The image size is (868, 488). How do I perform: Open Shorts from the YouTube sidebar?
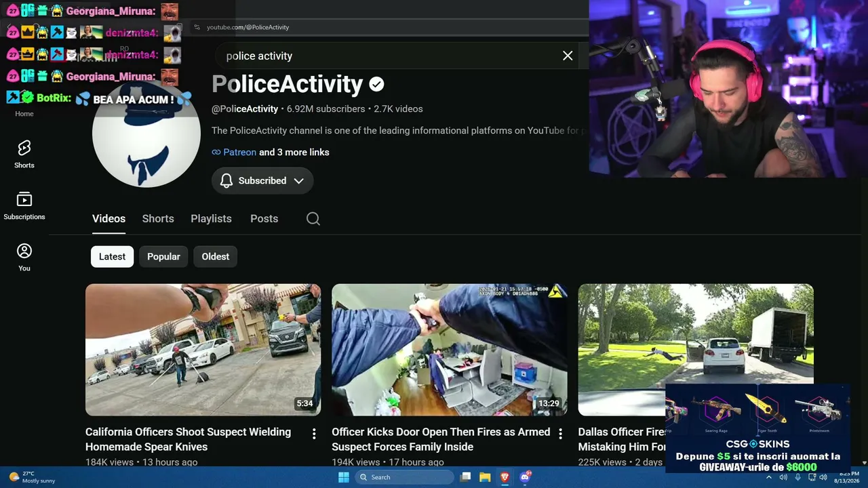(24, 154)
